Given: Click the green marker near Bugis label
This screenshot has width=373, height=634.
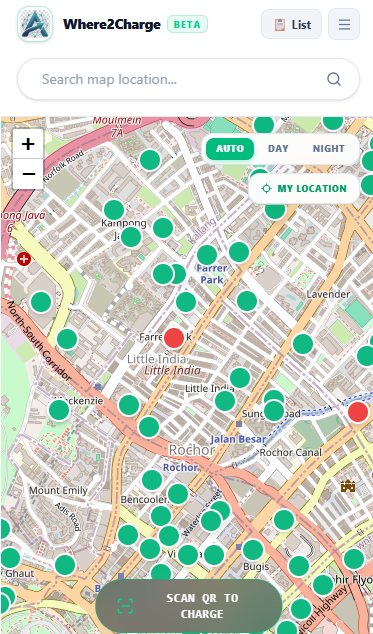Looking at the screenshot, I should point(253,550).
